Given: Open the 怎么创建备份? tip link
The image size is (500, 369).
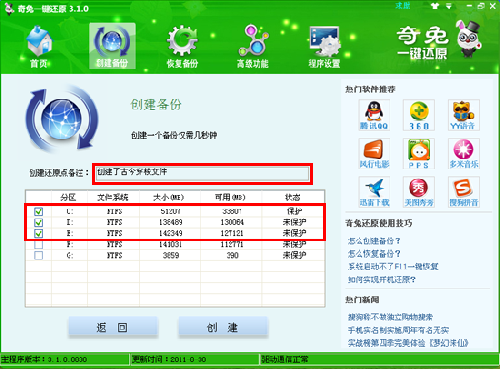Looking at the screenshot, I should pyautogui.click(x=374, y=241).
